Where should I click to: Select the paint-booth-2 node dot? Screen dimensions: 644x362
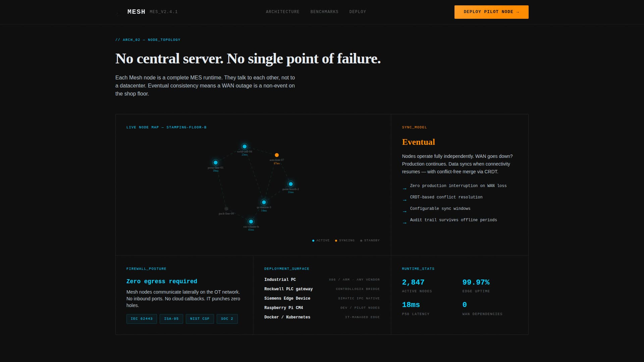pos(291,184)
